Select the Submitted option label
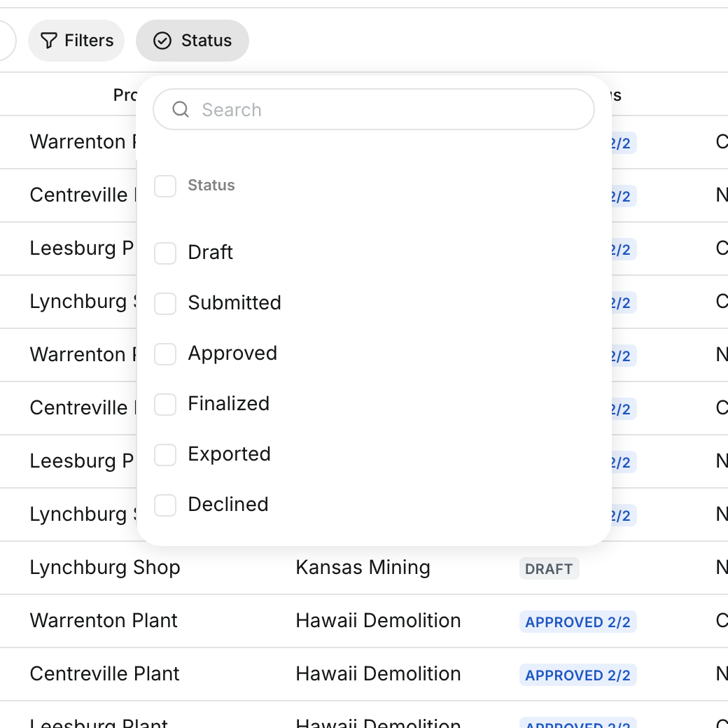This screenshot has width=728, height=728. click(234, 302)
